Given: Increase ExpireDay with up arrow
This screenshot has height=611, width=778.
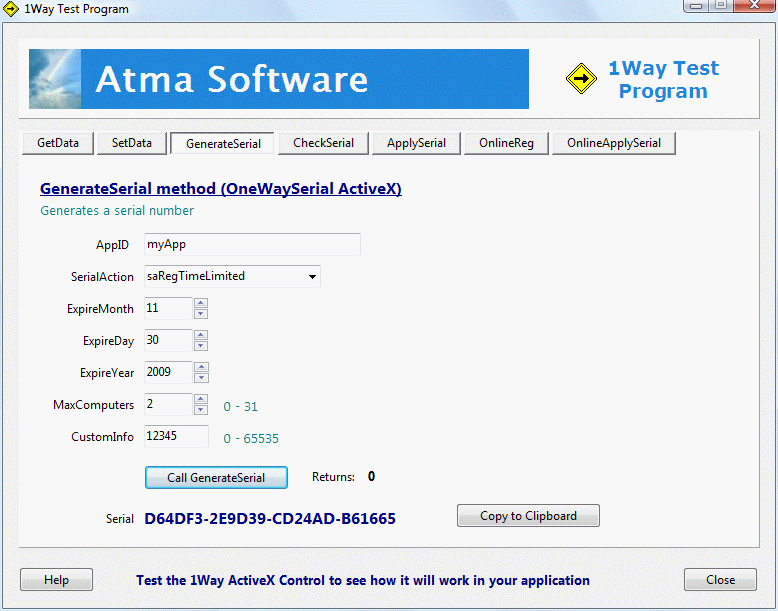Looking at the screenshot, I should click(x=200, y=335).
